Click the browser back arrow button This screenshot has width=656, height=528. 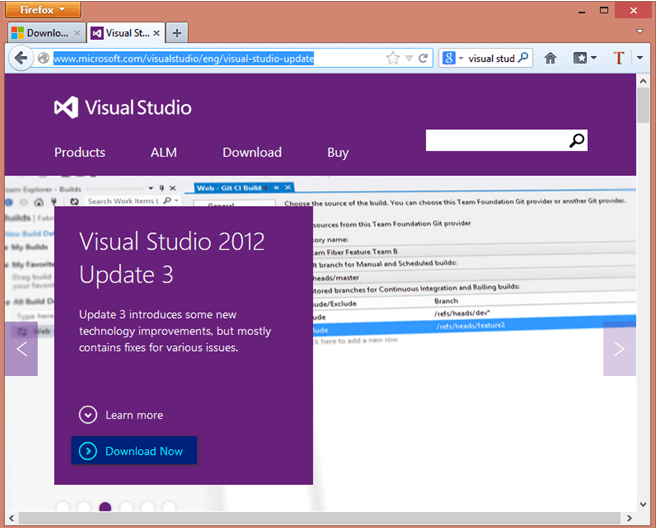21,58
